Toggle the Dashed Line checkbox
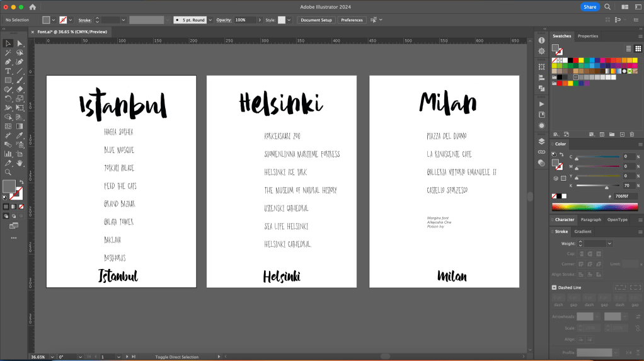 pos(554,287)
